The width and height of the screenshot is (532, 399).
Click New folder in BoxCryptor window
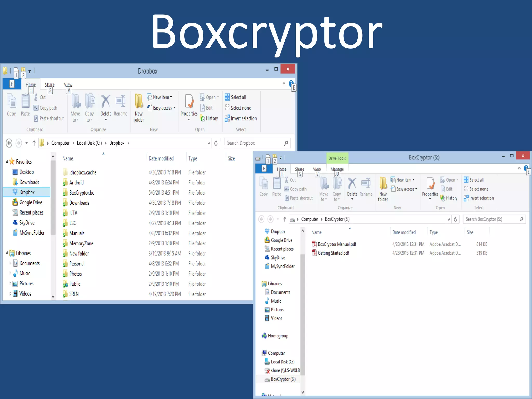383,189
